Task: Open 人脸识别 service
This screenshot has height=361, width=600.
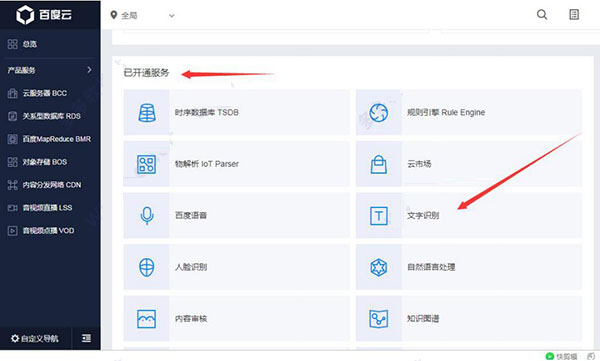Action: pos(236,267)
